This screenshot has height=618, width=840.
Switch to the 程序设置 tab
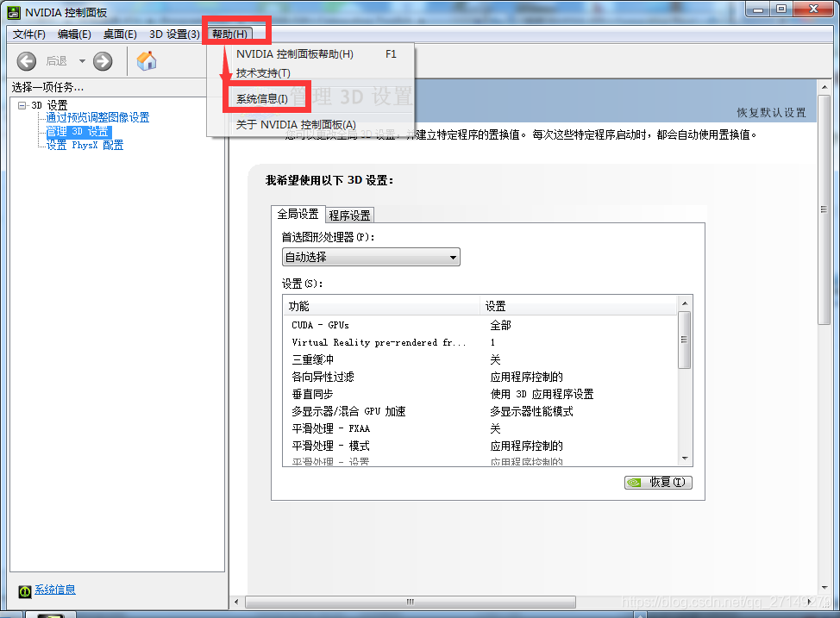coord(349,215)
